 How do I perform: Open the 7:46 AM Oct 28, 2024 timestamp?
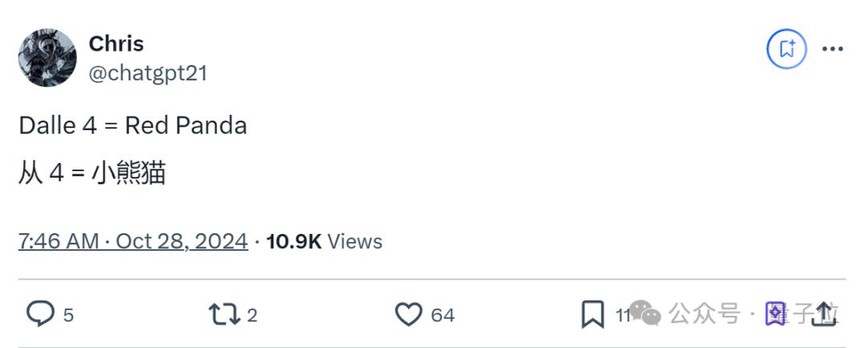click(133, 241)
